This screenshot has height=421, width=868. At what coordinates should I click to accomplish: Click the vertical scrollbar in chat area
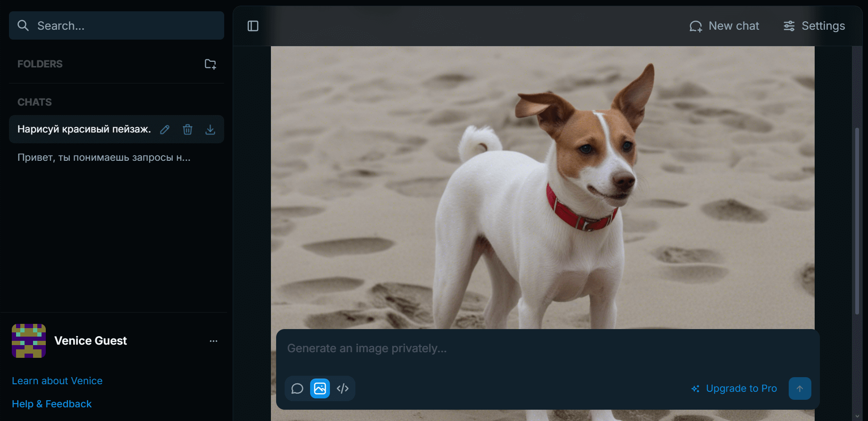857,221
